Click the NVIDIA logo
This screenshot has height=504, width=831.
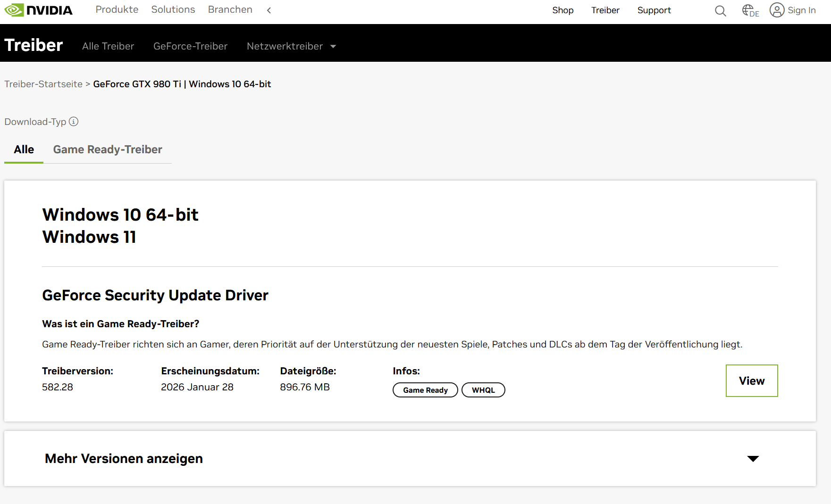click(x=38, y=10)
